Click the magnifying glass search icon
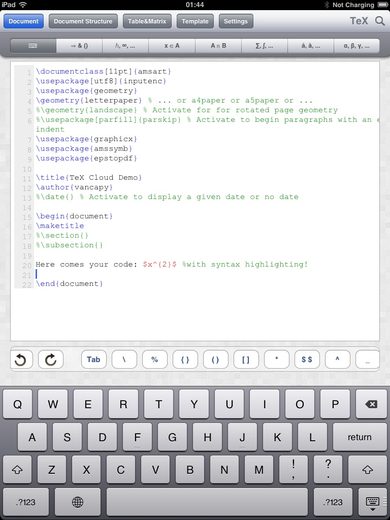 click(x=380, y=21)
